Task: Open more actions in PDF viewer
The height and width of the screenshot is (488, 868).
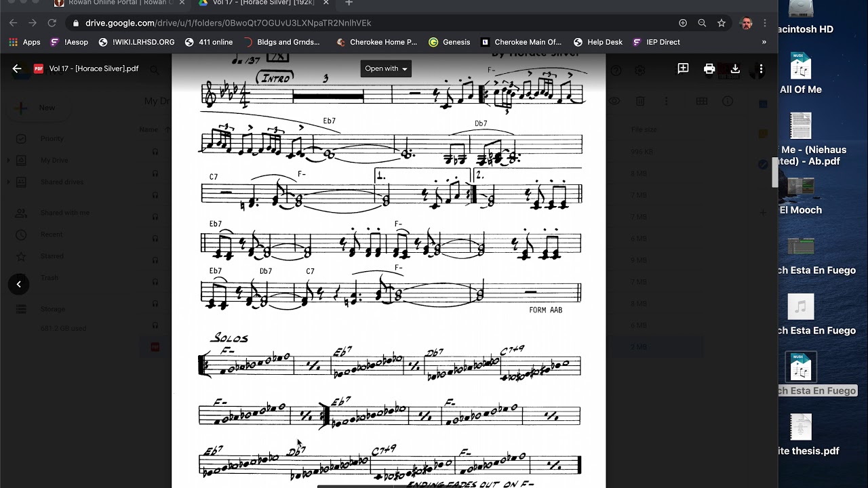Action: [x=761, y=68]
